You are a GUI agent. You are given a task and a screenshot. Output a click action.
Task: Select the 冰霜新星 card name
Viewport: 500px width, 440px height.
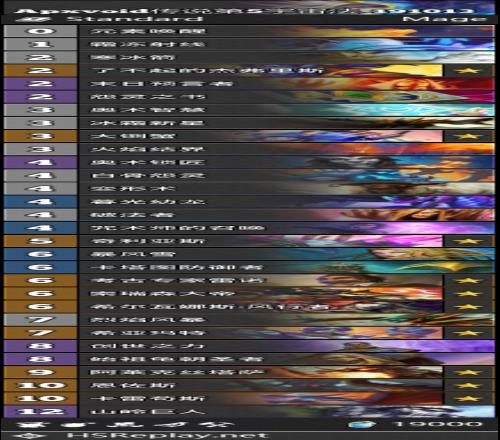147,123
